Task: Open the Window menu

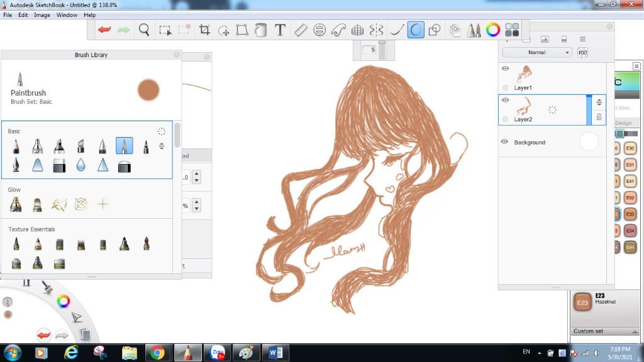Action: coord(67,15)
